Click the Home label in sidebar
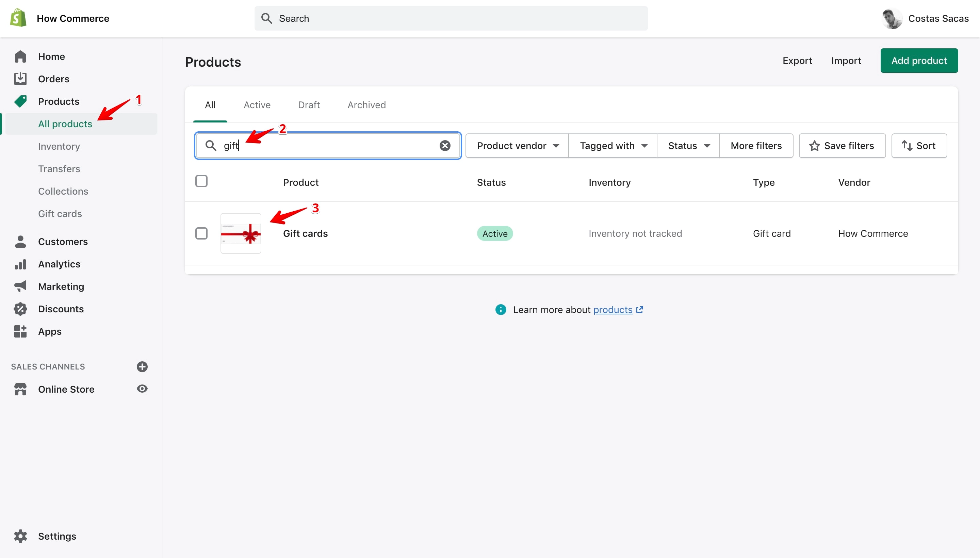Image resolution: width=980 pixels, height=558 pixels. pos(51,56)
